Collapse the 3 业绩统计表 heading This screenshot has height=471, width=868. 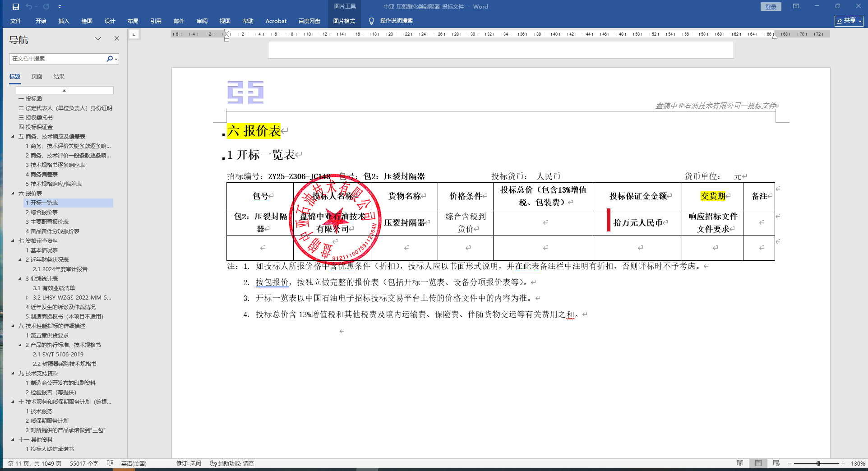[x=20, y=278]
